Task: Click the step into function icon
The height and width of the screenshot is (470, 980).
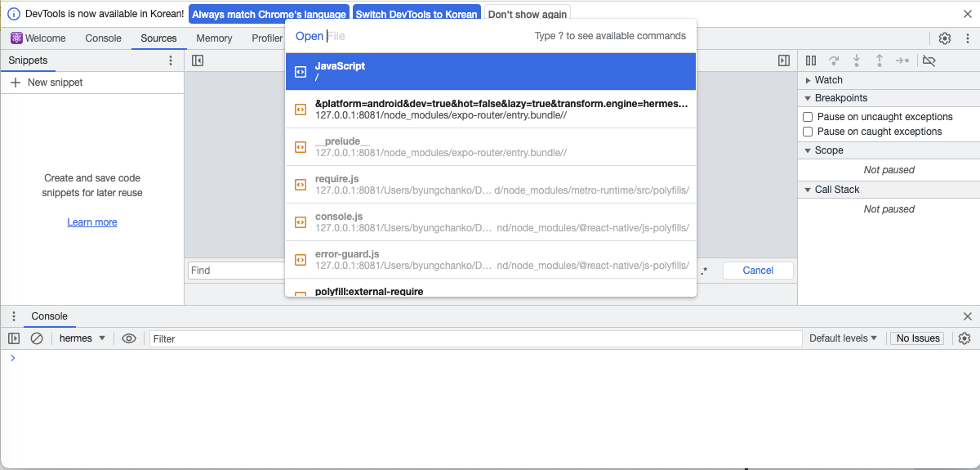Action: click(857, 60)
